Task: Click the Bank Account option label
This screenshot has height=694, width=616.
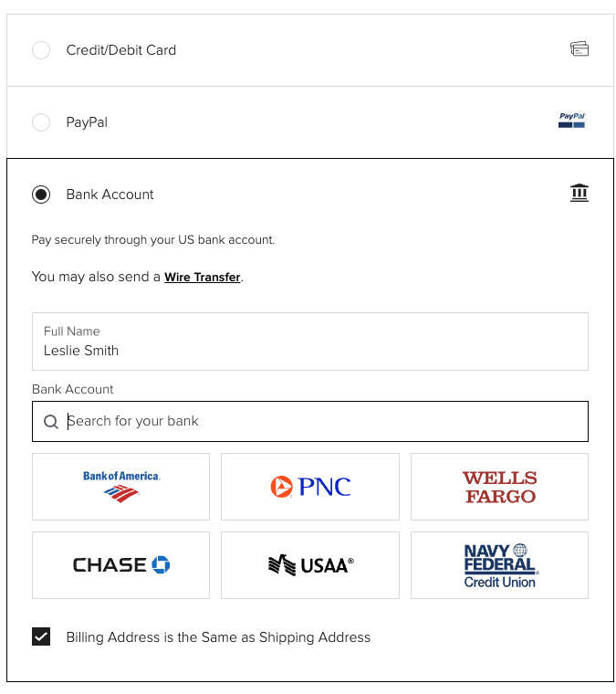Action: click(110, 195)
